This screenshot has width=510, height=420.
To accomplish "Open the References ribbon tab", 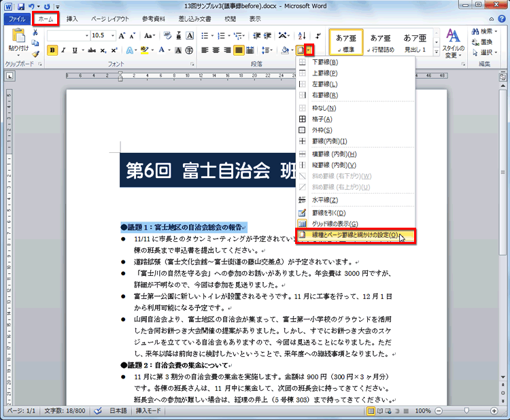I will [x=154, y=19].
